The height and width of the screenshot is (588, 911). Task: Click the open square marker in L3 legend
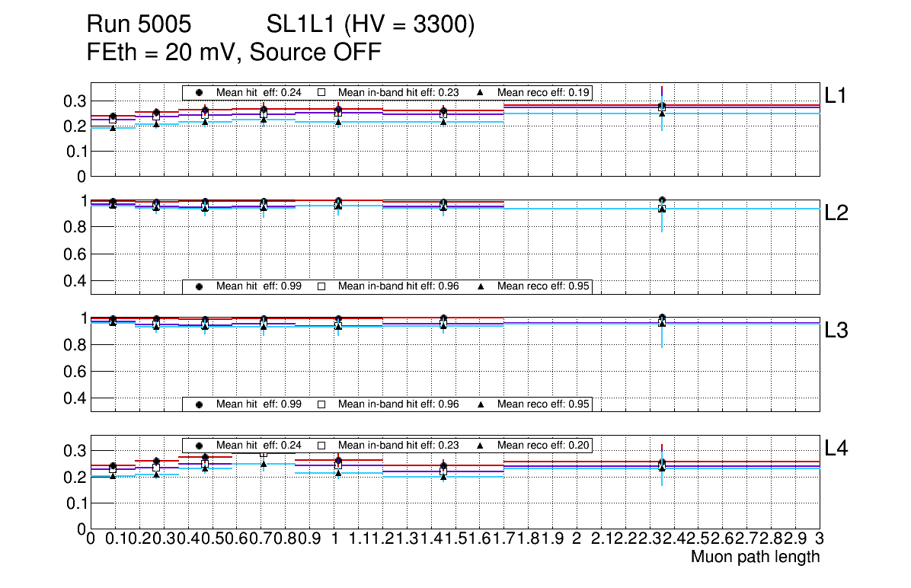click(x=321, y=404)
